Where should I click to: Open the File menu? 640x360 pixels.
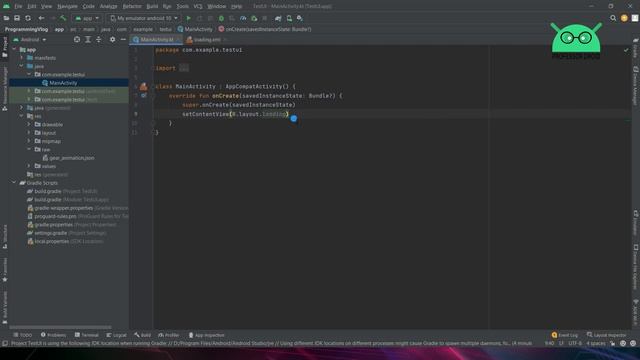(18, 7)
